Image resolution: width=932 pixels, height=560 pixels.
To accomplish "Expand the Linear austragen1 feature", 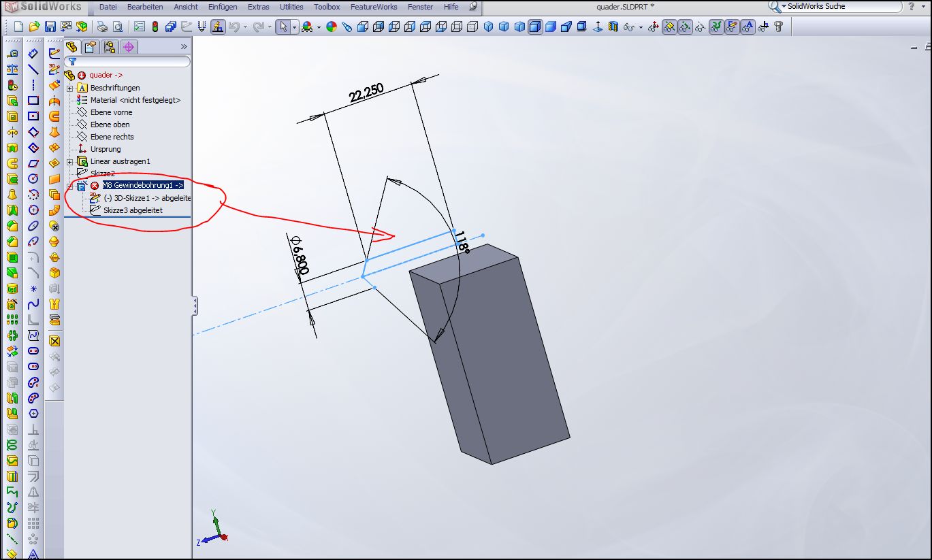I will [69, 161].
